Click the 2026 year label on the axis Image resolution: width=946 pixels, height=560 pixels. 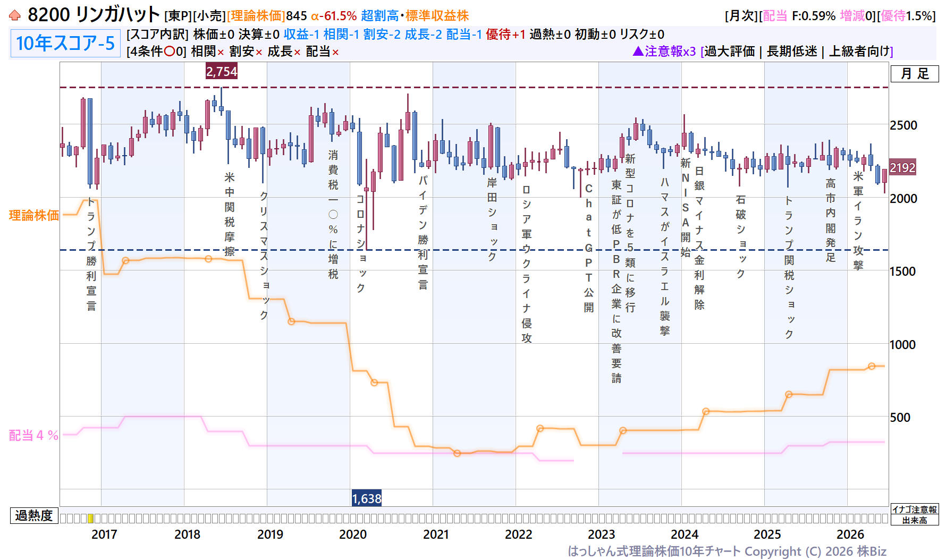coord(850,534)
